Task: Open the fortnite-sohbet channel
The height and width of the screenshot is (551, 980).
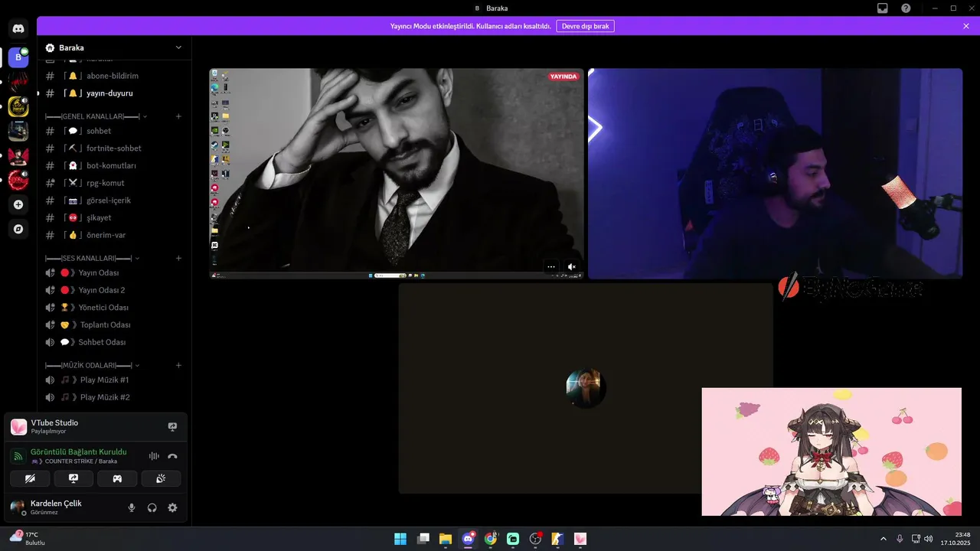Action: tap(114, 148)
